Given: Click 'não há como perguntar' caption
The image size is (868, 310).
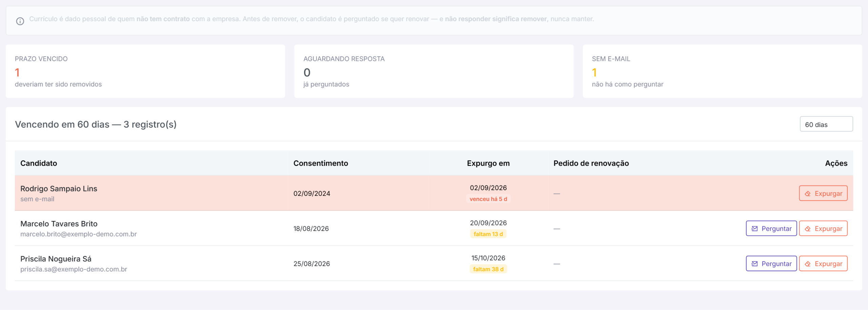Looking at the screenshot, I should 628,84.
